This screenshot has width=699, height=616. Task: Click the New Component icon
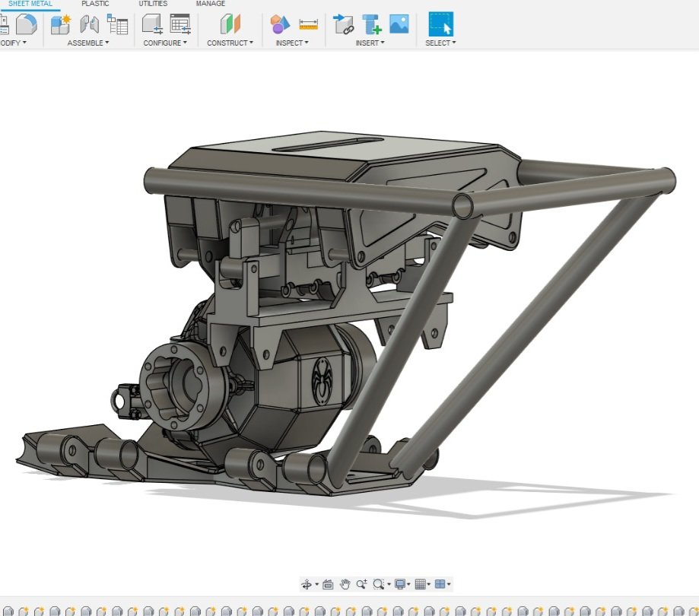click(x=61, y=24)
